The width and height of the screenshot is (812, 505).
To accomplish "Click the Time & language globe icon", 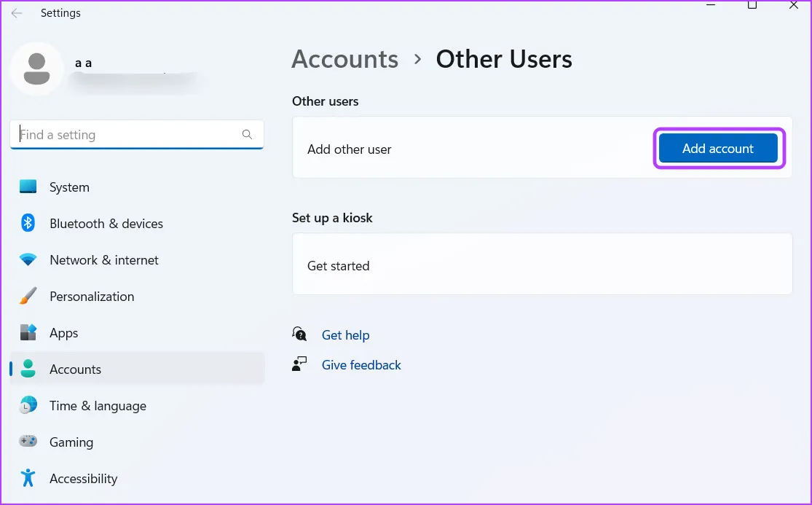I will tap(28, 406).
